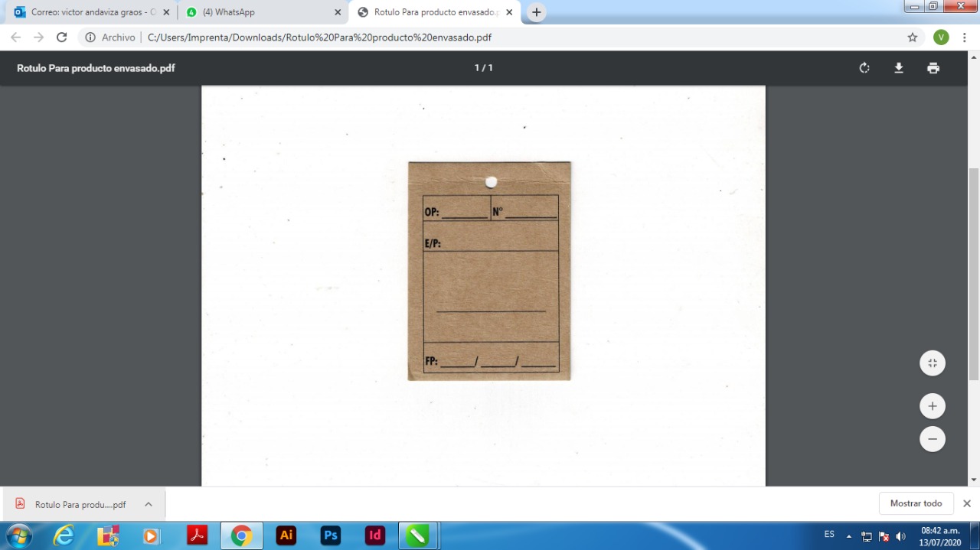Download the PDF file
Image resolution: width=980 pixels, height=550 pixels.
[899, 68]
